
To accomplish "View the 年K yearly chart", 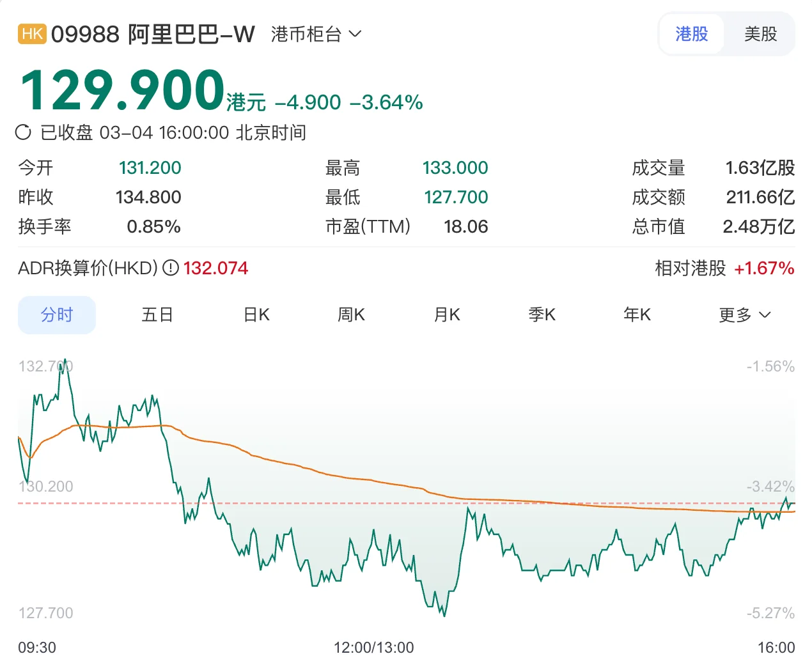I will click(x=637, y=315).
